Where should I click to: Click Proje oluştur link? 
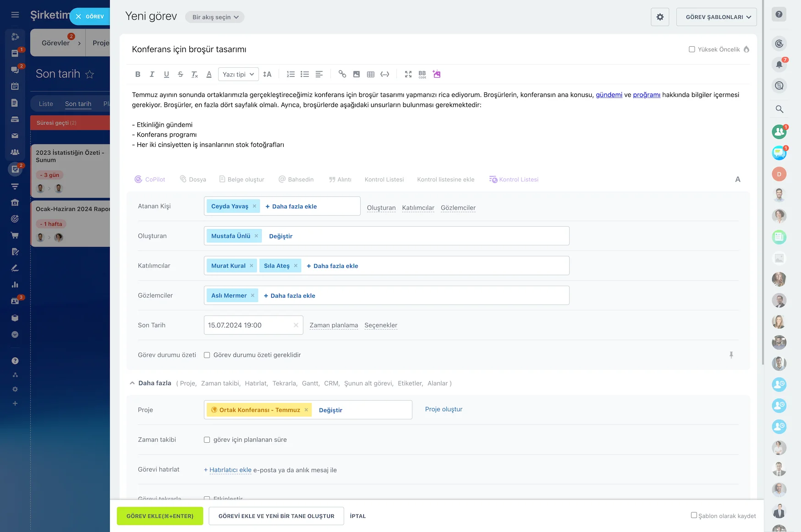(x=444, y=409)
